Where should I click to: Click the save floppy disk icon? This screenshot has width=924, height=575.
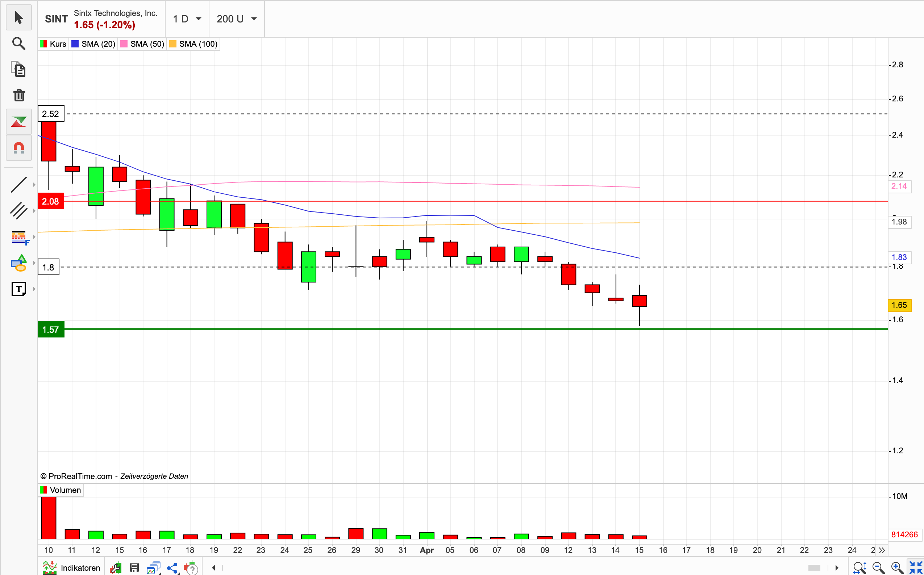coord(134,568)
